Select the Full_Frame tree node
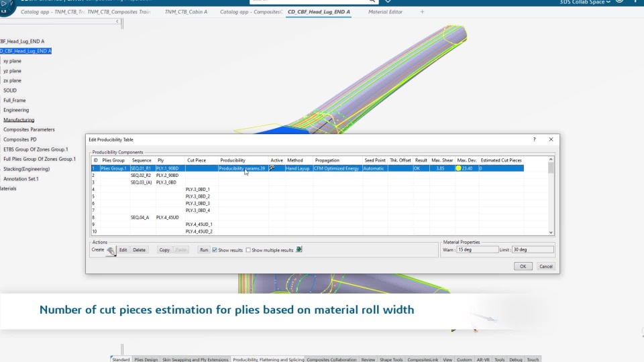This screenshot has width=644, height=362. tap(14, 100)
